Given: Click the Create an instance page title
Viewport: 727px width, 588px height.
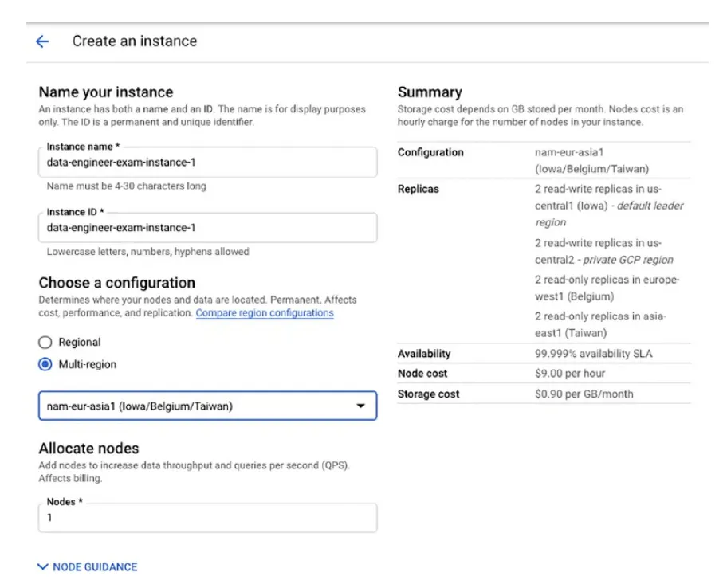Looking at the screenshot, I should [x=135, y=41].
